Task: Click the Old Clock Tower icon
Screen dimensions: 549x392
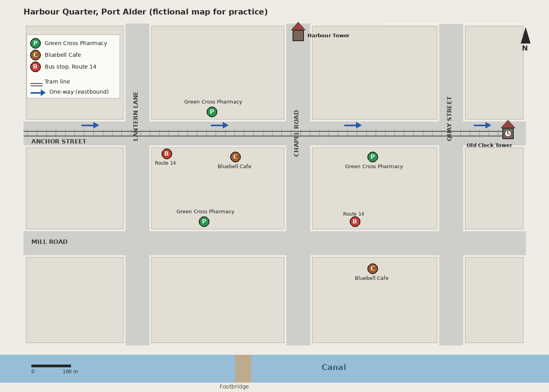Action: [x=508, y=130]
